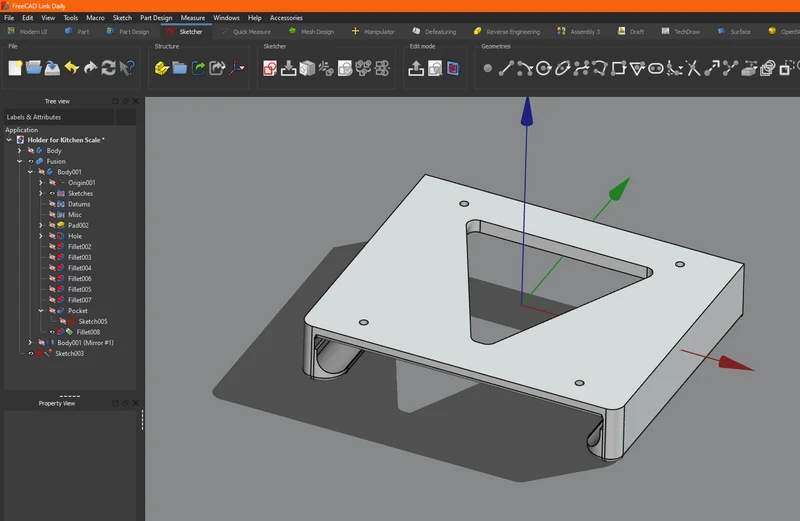800x521 pixels.
Task: Click the Undo arrow icon
Action: pyautogui.click(x=71, y=68)
